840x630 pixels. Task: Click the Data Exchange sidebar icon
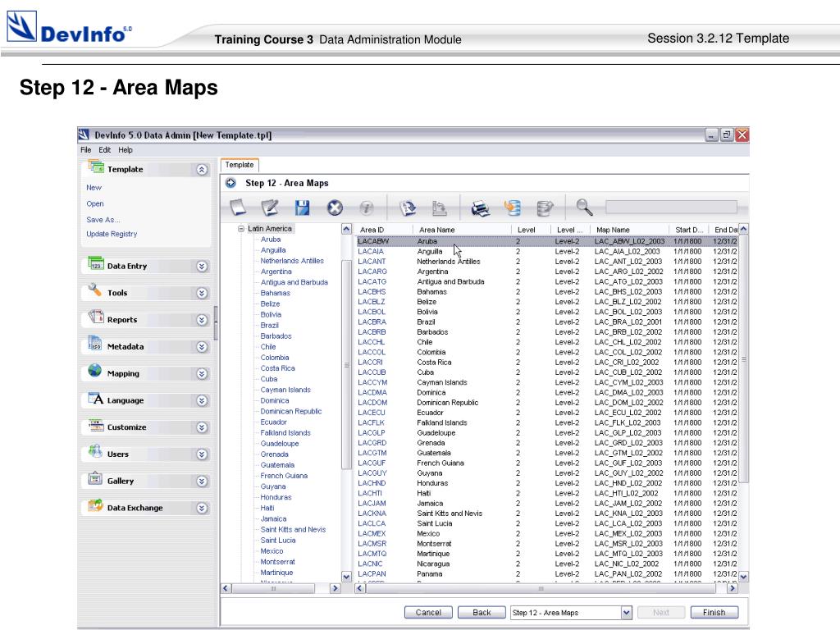coord(95,505)
